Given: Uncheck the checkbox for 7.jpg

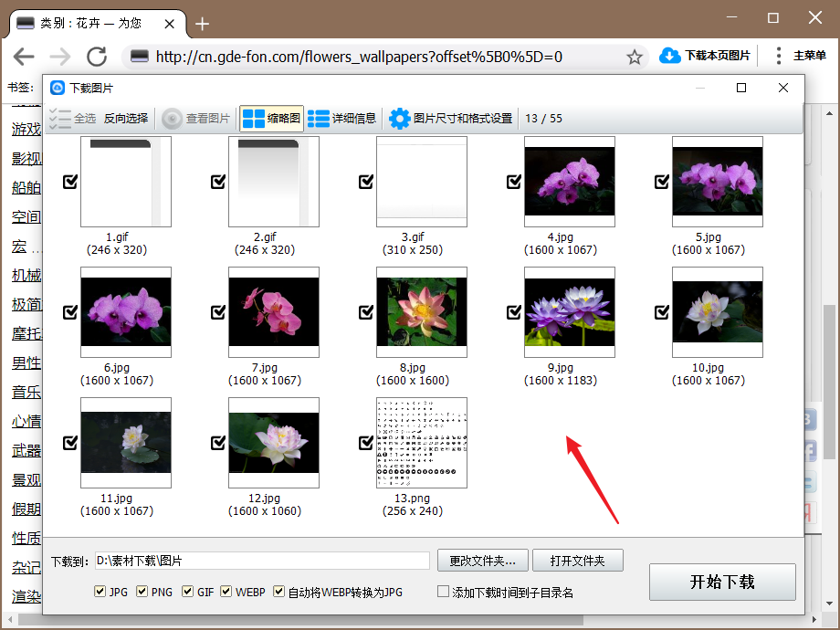Looking at the screenshot, I should pyautogui.click(x=218, y=311).
